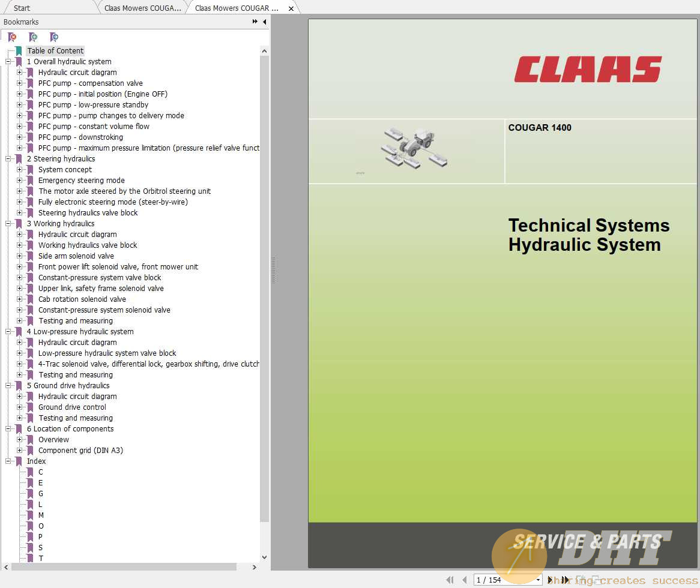Click the bookmark icon for 5 Ground drive hydraulics
Image resolution: width=700 pixels, height=588 pixels.
pyautogui.click(x=19, y=385)
